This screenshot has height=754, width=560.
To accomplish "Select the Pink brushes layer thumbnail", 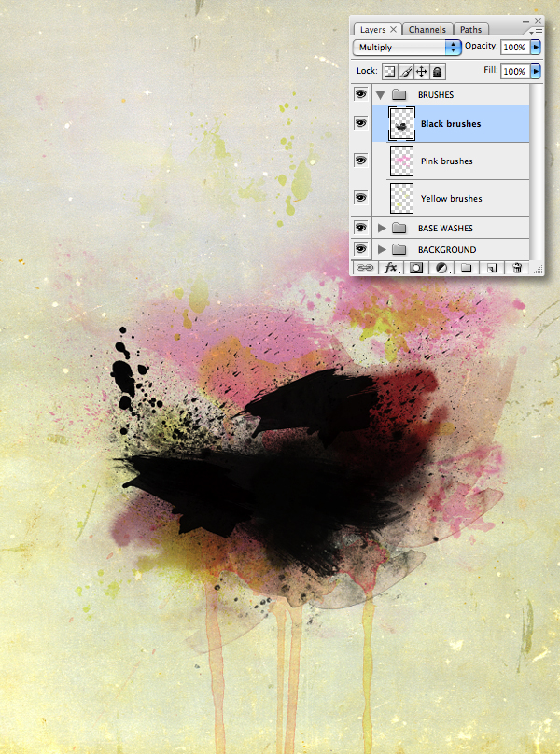I will pos(401,161).
